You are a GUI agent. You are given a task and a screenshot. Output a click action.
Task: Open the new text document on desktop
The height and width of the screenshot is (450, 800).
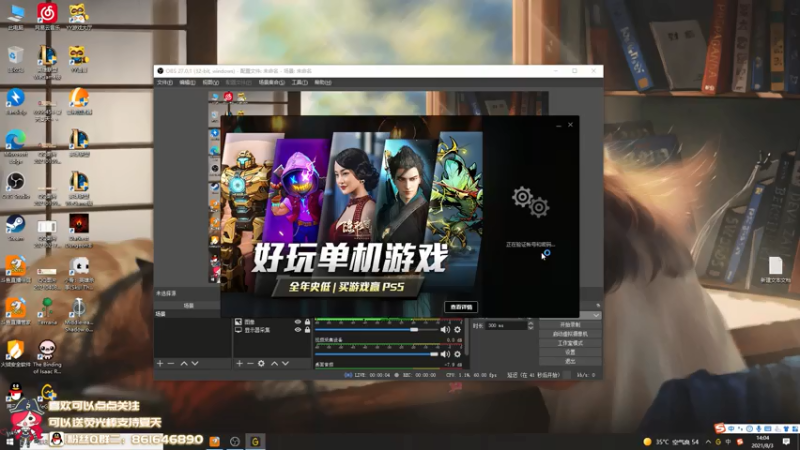coord(775,270)
